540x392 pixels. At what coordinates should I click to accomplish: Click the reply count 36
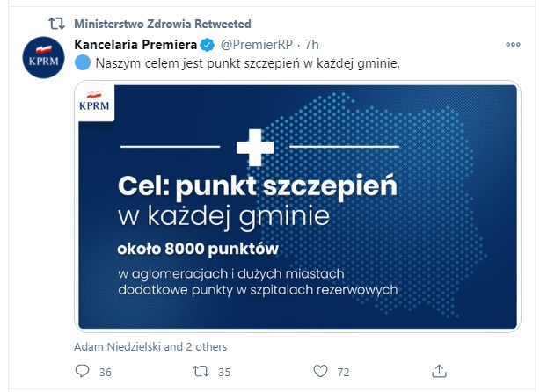point(106,372)
